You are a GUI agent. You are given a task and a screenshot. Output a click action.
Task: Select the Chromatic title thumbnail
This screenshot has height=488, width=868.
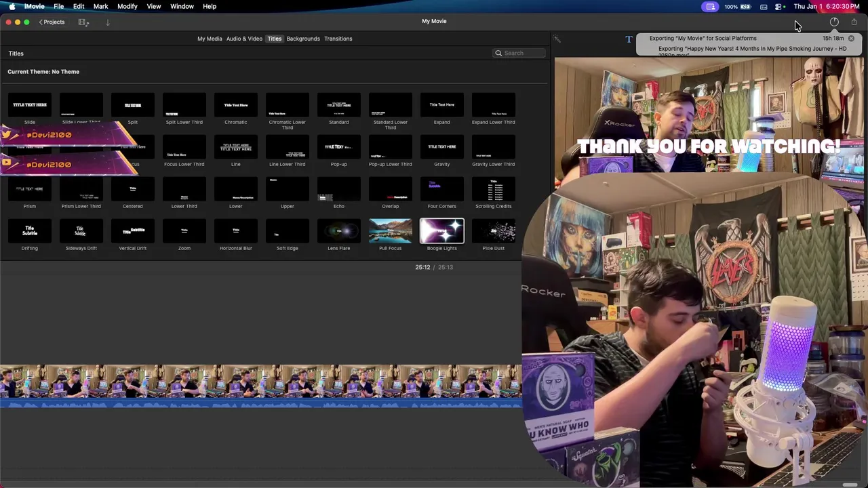click(x=236, y=105)
